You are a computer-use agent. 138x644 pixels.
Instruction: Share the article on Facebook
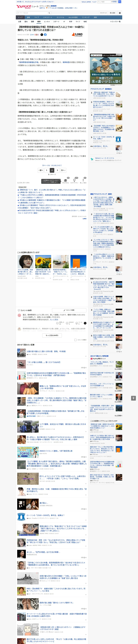45,35
